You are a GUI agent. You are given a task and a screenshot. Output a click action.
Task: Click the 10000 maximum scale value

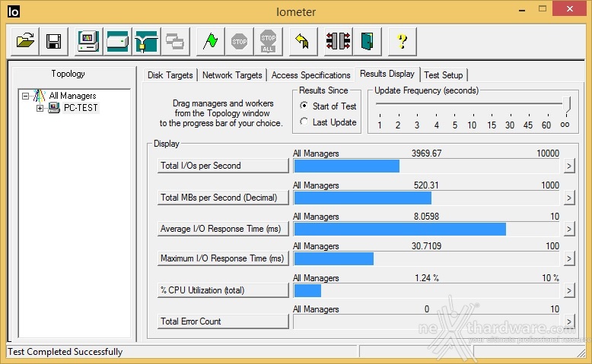coord(548,154)
